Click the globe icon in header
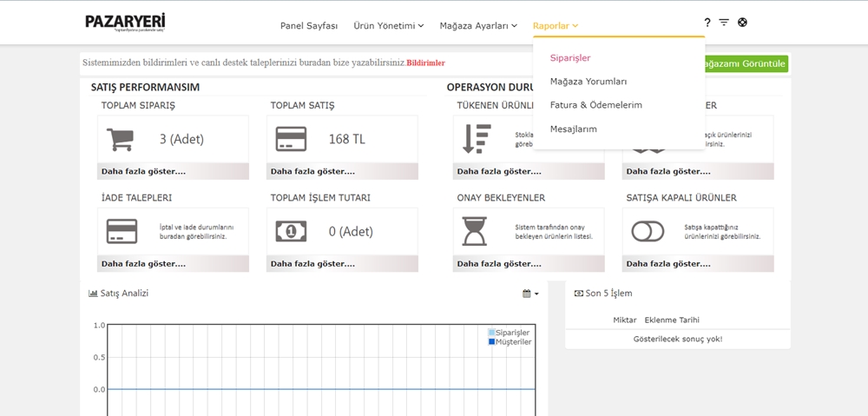The width and height of the screenshot is (868, 416). click(742, 23)
